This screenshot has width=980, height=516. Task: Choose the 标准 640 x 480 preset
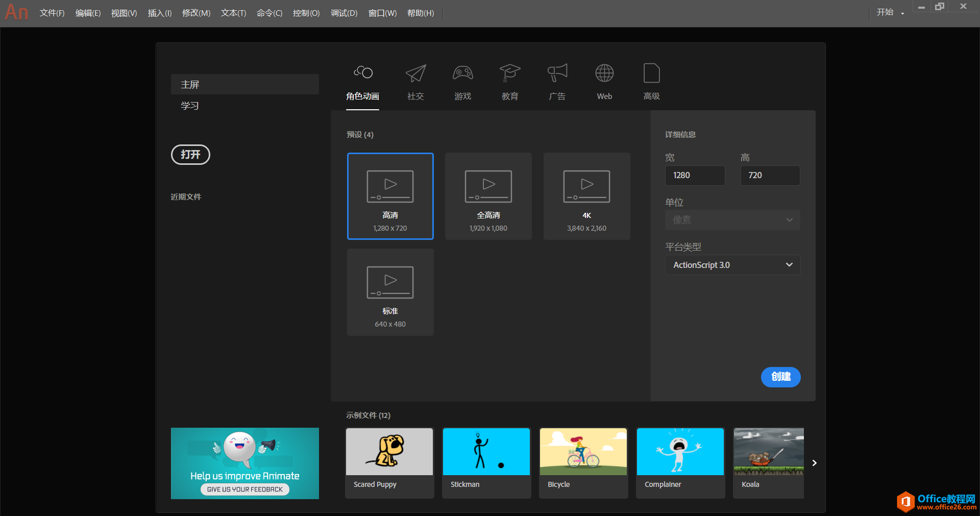390,292
